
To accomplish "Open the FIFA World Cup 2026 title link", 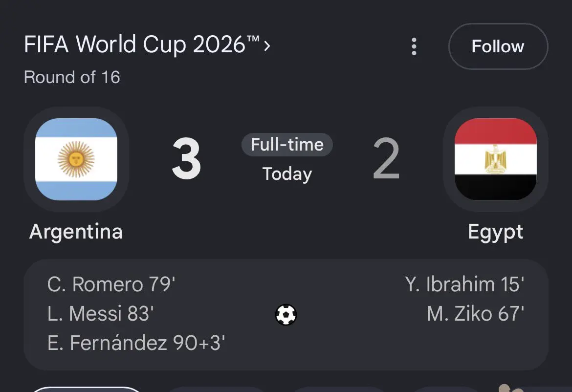I will tap(142, 44).
